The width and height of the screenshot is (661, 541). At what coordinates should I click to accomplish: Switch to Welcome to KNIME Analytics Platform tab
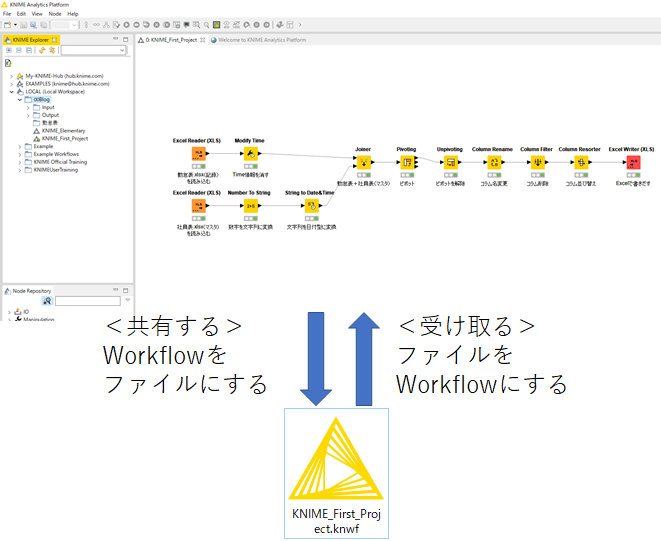(258, 40)
